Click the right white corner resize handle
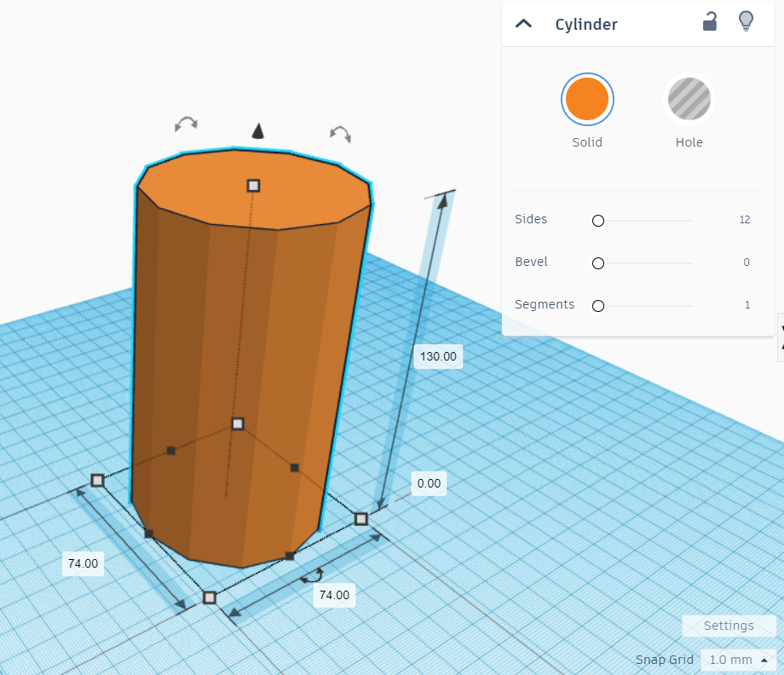The image size is (784, 675). point(361,519)
